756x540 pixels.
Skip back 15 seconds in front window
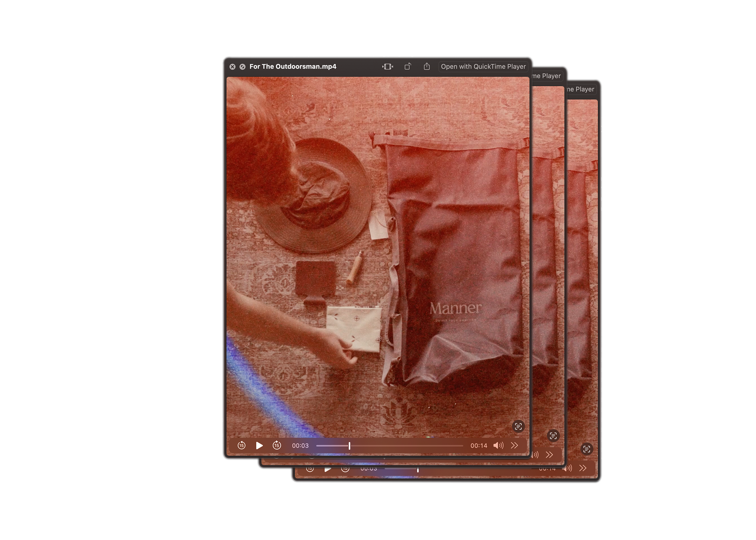[x=242, y=446]
